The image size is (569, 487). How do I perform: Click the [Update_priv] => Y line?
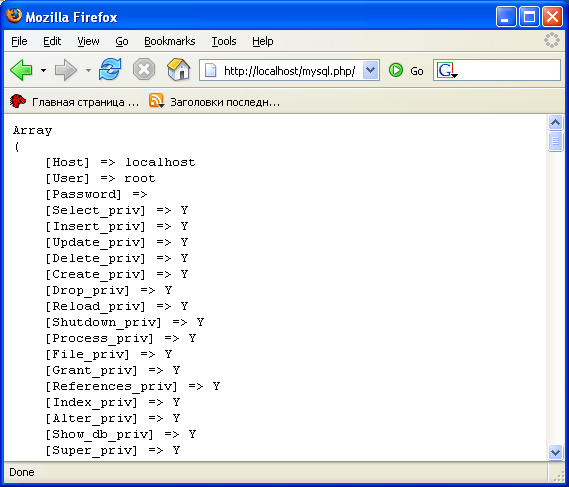[x=116, y=242]
